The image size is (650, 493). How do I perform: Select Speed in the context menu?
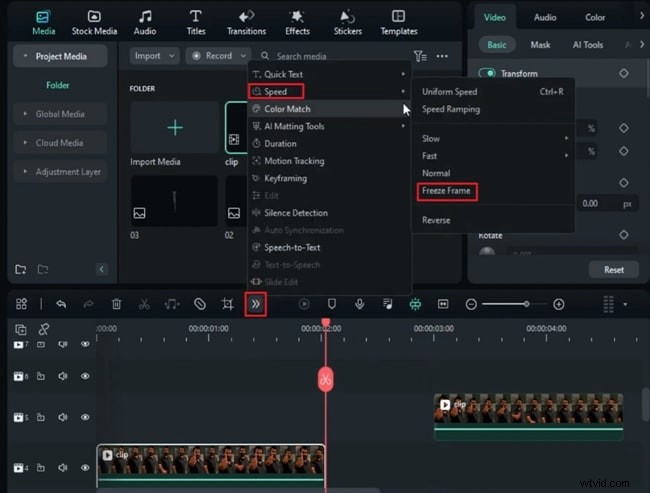tap(276, 91)
